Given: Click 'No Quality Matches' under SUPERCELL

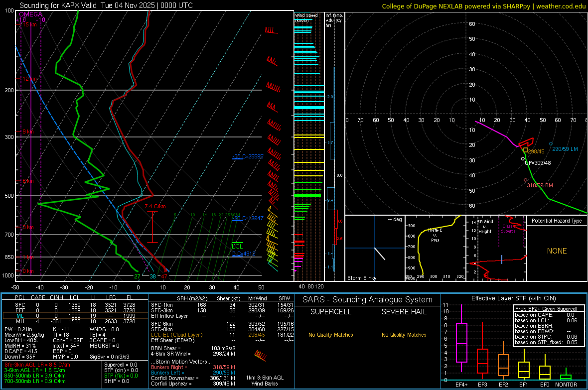Looking at the screenshot, I should (x=331, y=335).
